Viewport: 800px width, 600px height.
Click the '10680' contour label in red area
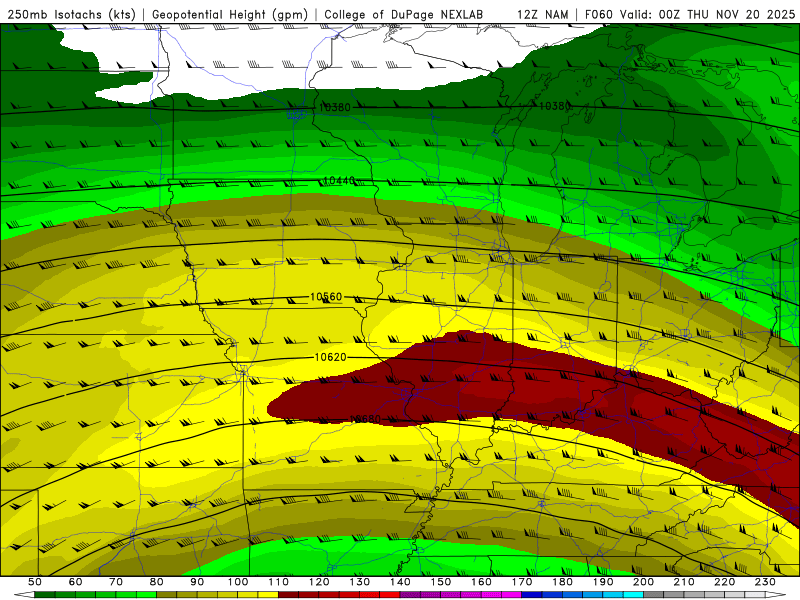click(365, 419)
